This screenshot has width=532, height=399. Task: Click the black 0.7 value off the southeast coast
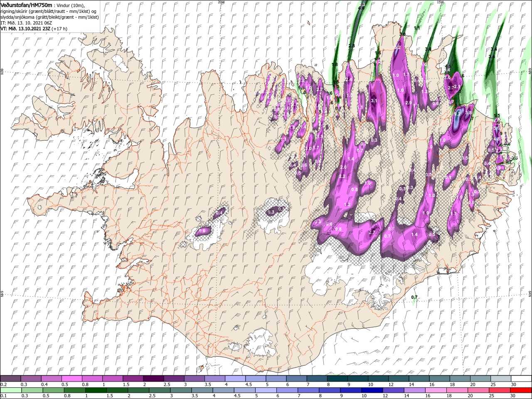point(414,297)
